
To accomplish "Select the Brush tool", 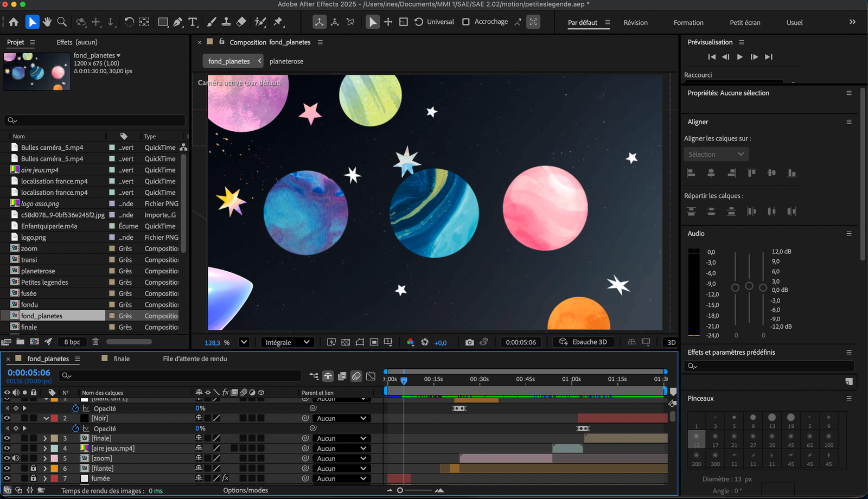I will pos(210,22).
